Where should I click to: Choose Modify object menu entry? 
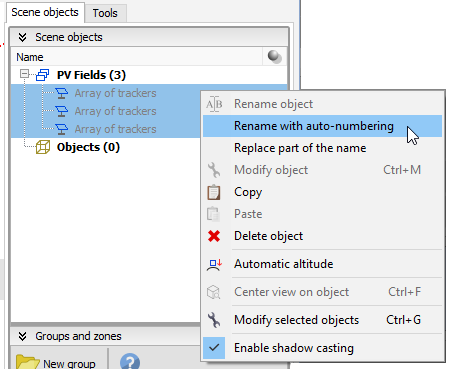[x=322, y=170]
